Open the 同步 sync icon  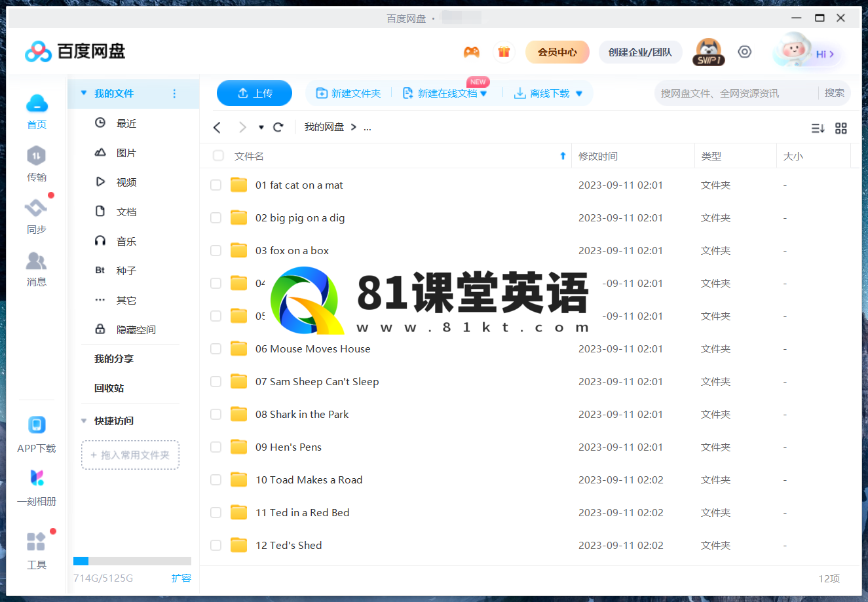(37, 208)
